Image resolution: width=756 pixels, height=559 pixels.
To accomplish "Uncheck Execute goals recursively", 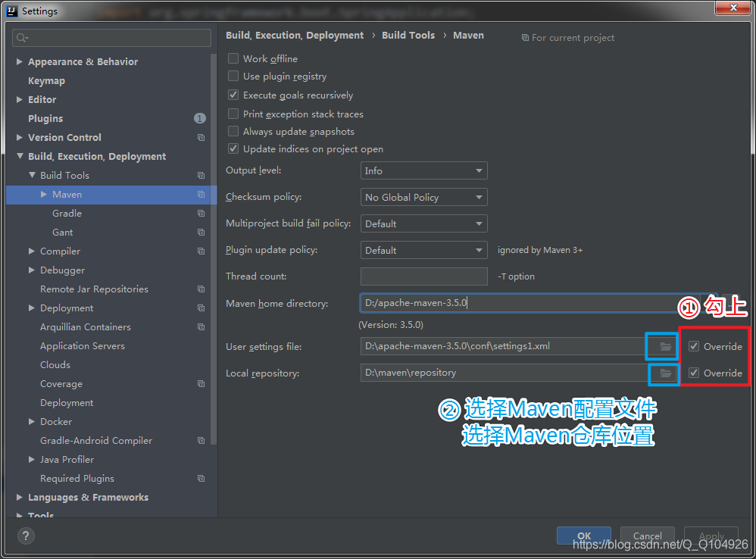I will 233,95.
